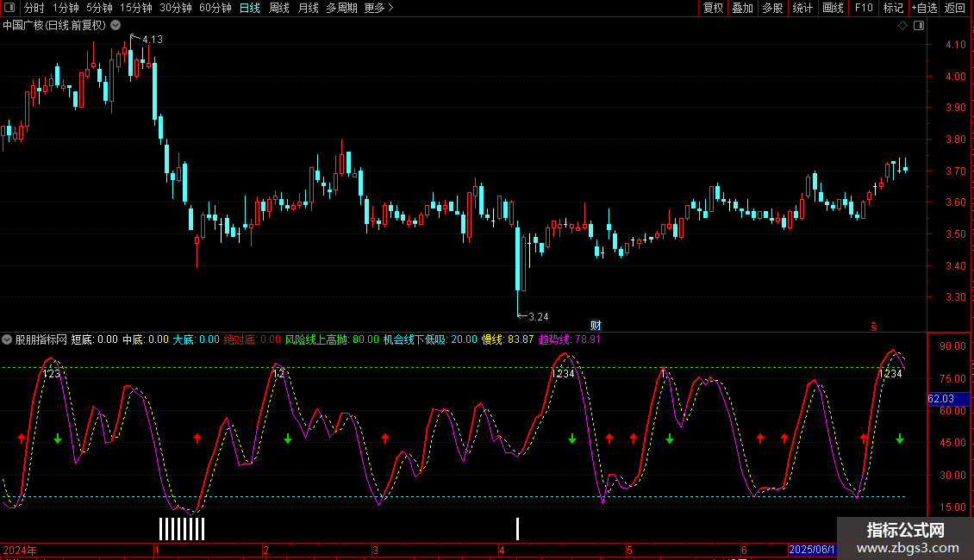Click 机会线下低吸: 20.00 label
This screenshot has height=560, width=974.
[x=430, y=339]
